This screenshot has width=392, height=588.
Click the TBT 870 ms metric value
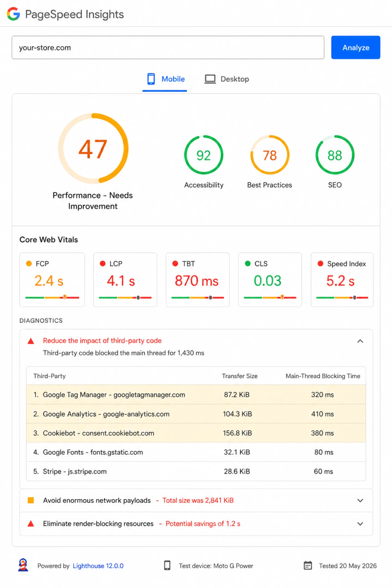pyautogui.click(x=197, y=281)
